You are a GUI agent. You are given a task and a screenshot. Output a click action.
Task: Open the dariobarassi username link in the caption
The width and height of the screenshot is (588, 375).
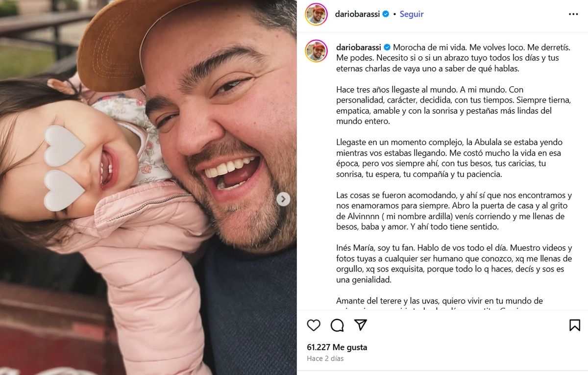pos(359,48)
